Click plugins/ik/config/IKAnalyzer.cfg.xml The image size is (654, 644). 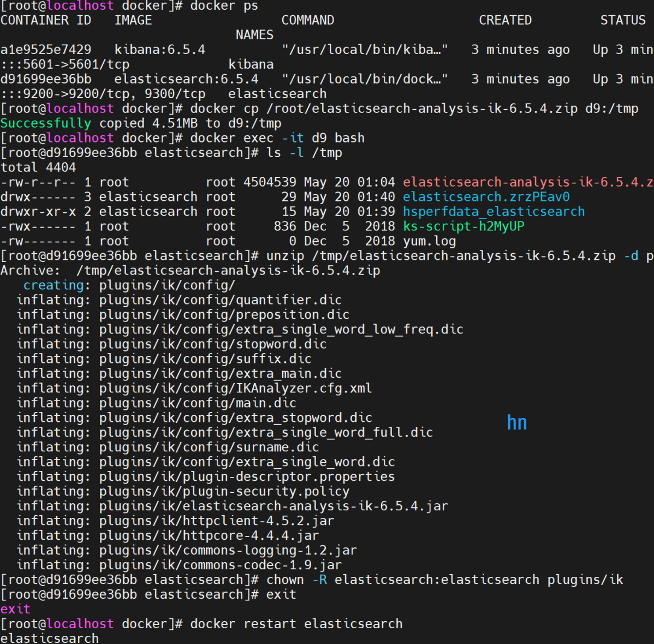click(236, 389)
